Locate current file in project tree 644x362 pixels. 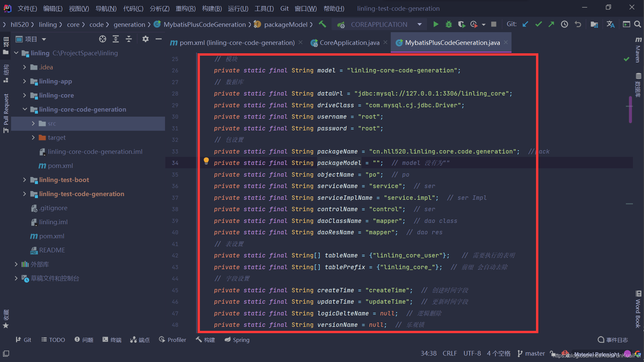[x=103, y=39]
